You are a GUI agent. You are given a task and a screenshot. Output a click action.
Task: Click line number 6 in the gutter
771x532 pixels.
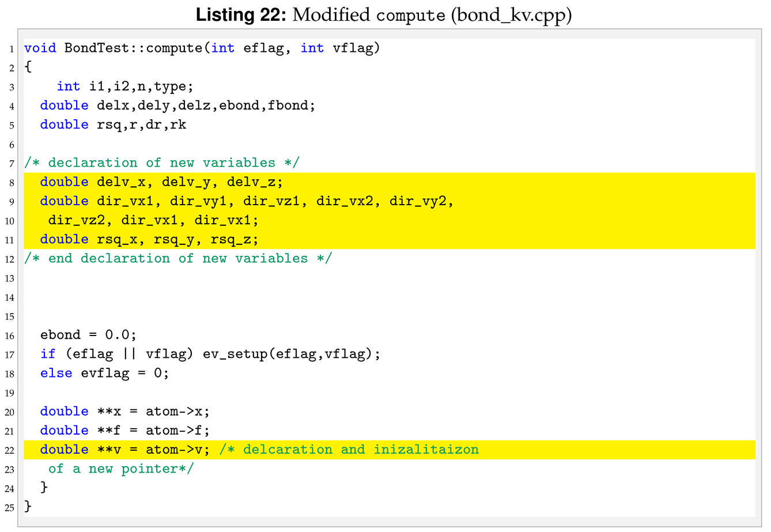(12, 145)
